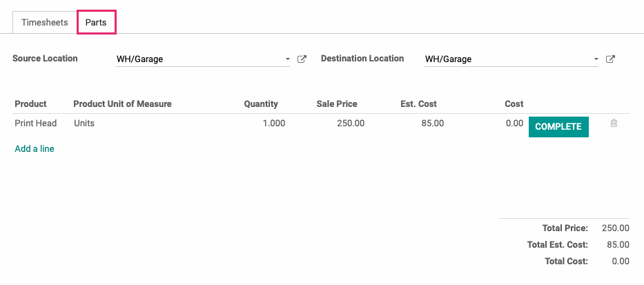Viewport: 644px width, 285px height.
Task: Delete the Print Head line with trash icon
Action: point(614,124)
